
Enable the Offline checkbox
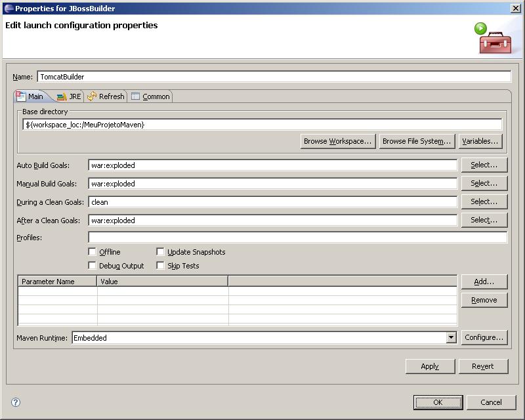(92, 251)
